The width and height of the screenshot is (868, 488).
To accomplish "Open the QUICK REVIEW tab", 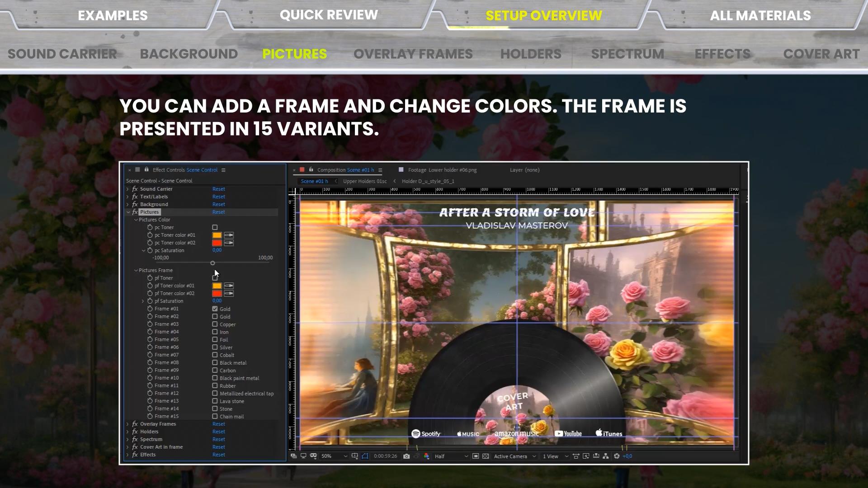I will (329, 15).
